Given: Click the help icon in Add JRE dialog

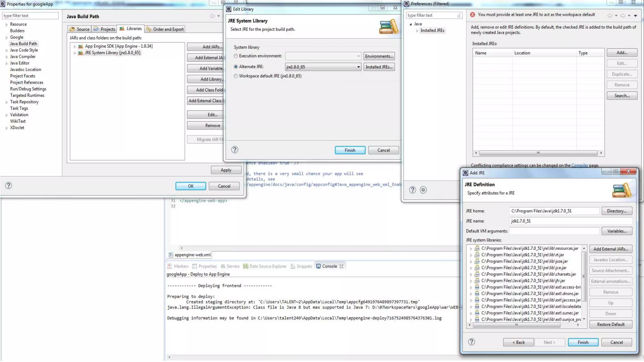Looking at the screenshot, I should point(471,342).
